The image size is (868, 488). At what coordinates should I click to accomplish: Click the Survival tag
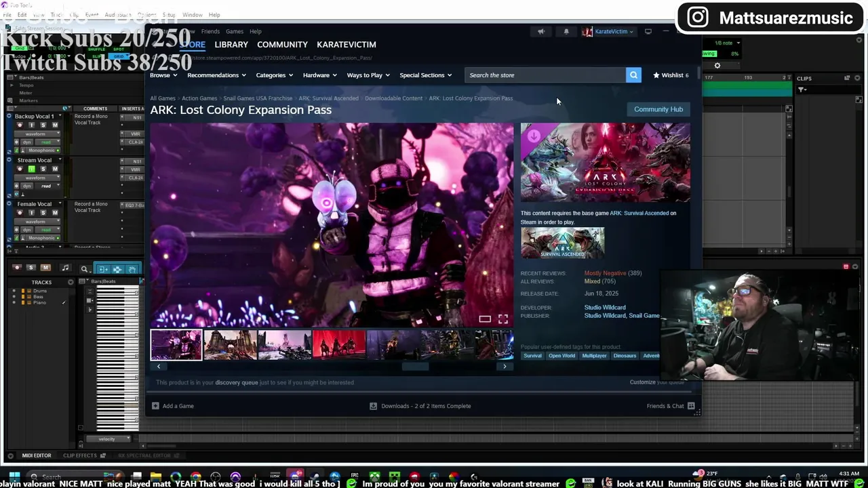(532, 356)
